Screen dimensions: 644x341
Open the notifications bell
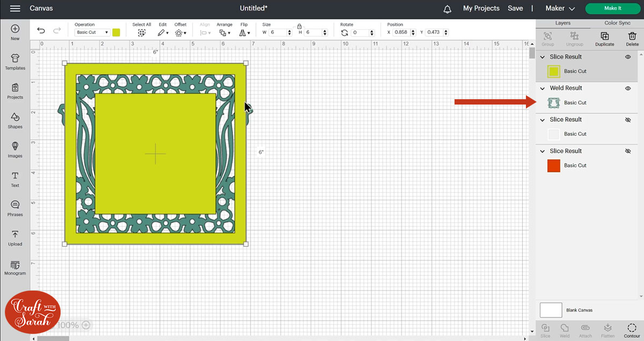click(447, 9)
